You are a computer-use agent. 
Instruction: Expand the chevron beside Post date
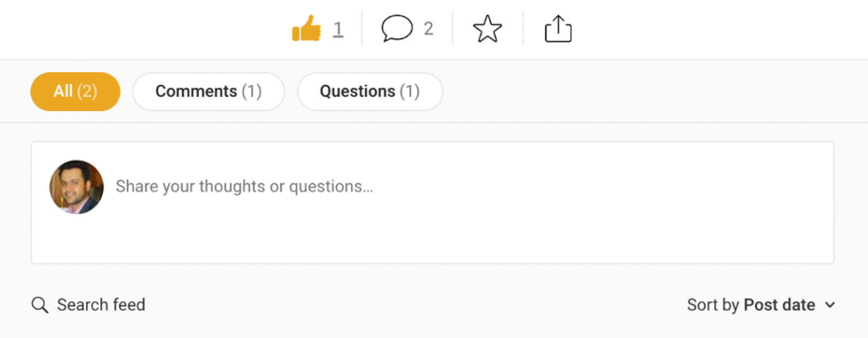pyautogui.click(x=829, y=305)
